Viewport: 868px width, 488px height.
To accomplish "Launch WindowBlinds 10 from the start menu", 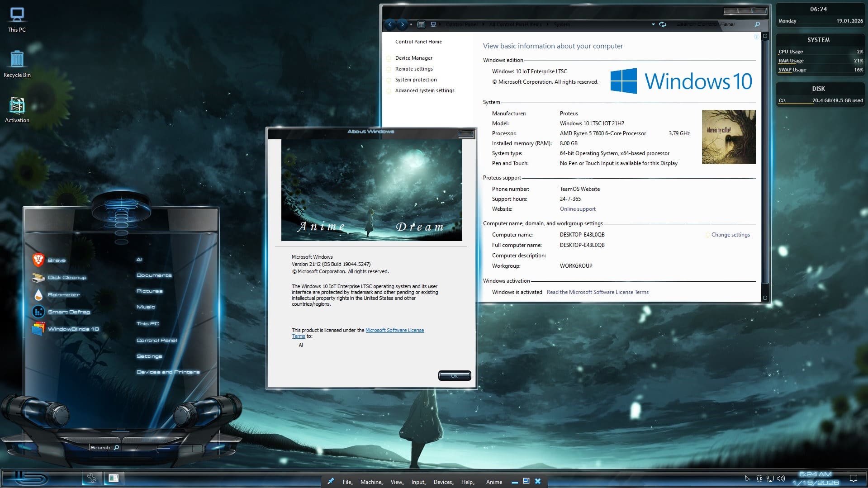I will 66,329.
